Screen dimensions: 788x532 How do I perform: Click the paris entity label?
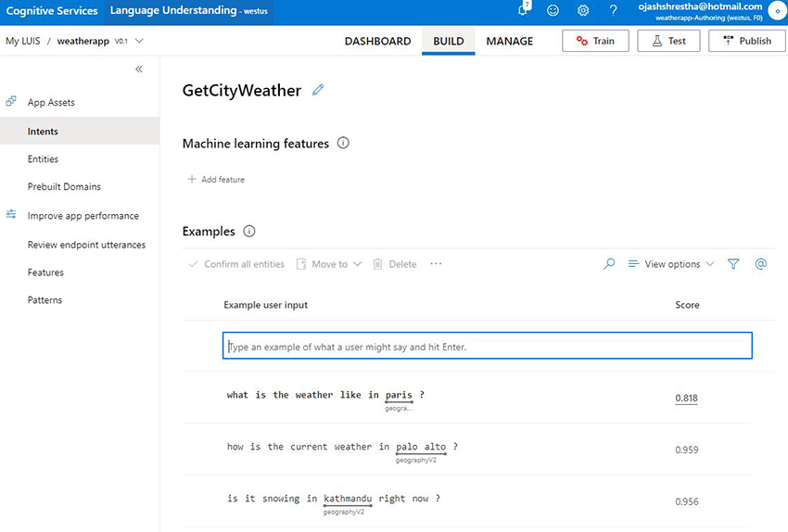pyautogui.click(x=399, y=396)
